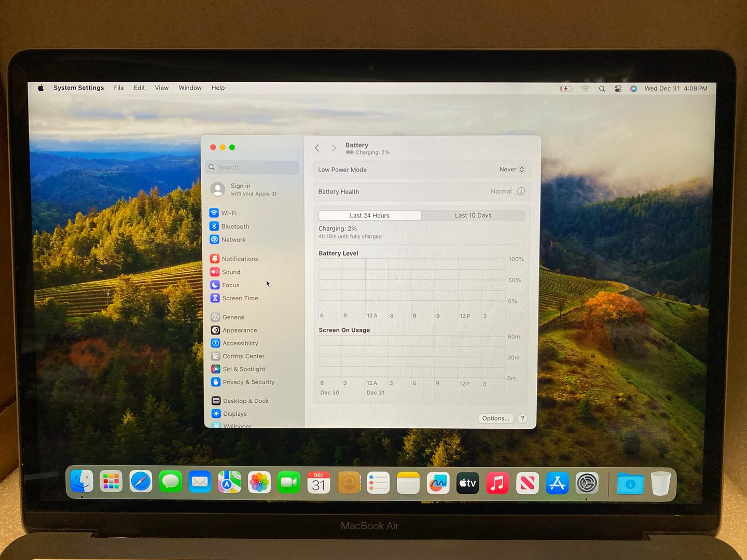The width and height of the screenshot is (747, 560).
Task: Launch FaceTime from the Dock
Action: pos(289,483)
